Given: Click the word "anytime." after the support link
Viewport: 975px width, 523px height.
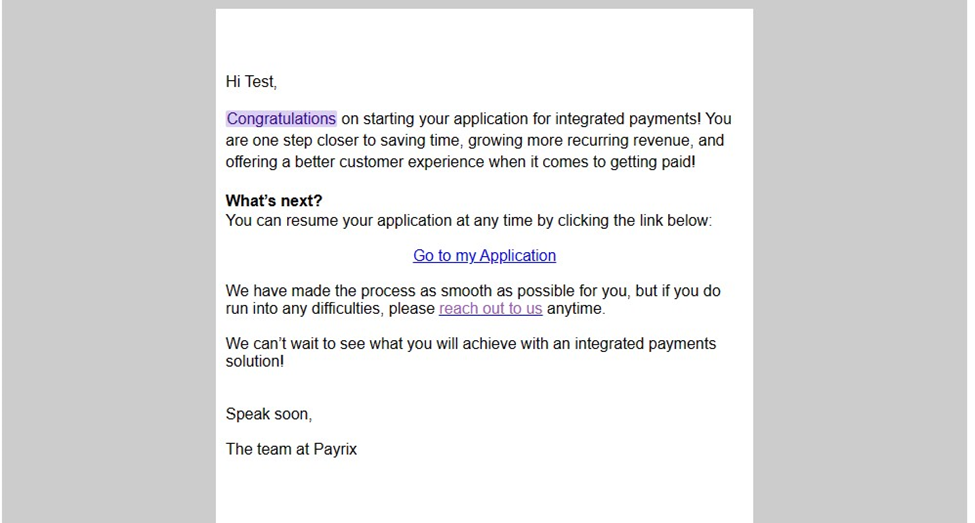Looking at the screenshot, I should coord(576,308).
